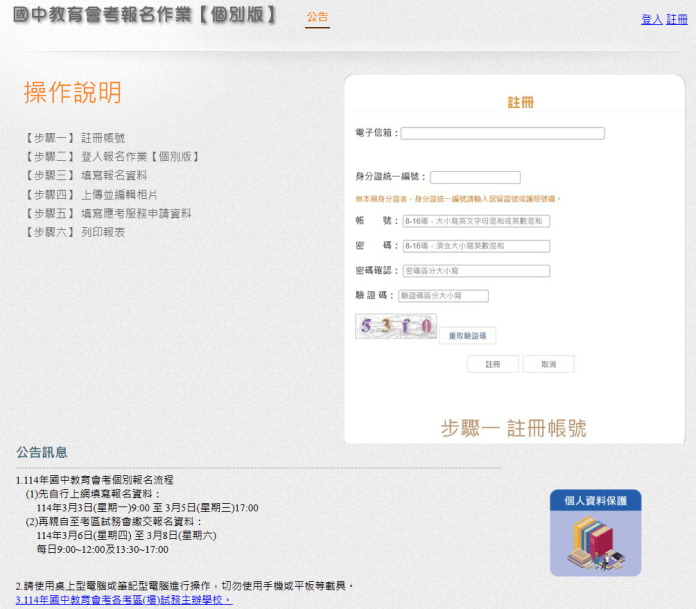Click the 重取驗證碼 button
This screenshot has height=609, width=696.
[x=467, y=336]
